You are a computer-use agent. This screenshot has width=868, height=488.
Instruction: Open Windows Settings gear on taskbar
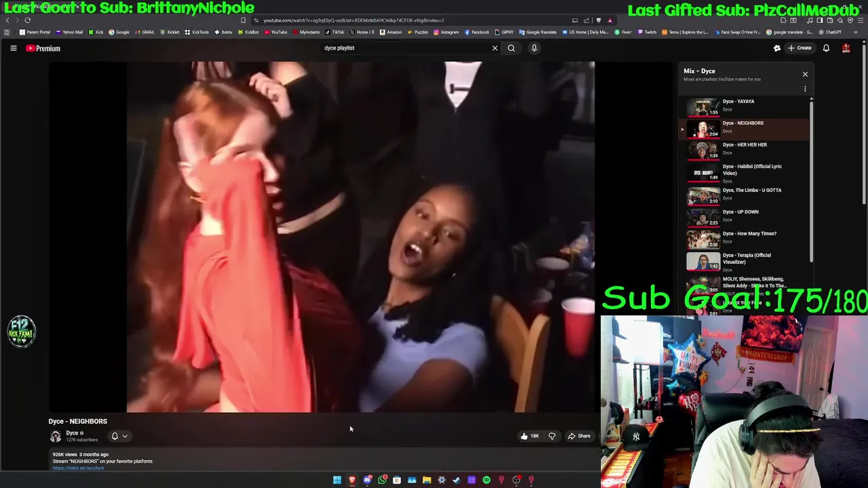441,480
